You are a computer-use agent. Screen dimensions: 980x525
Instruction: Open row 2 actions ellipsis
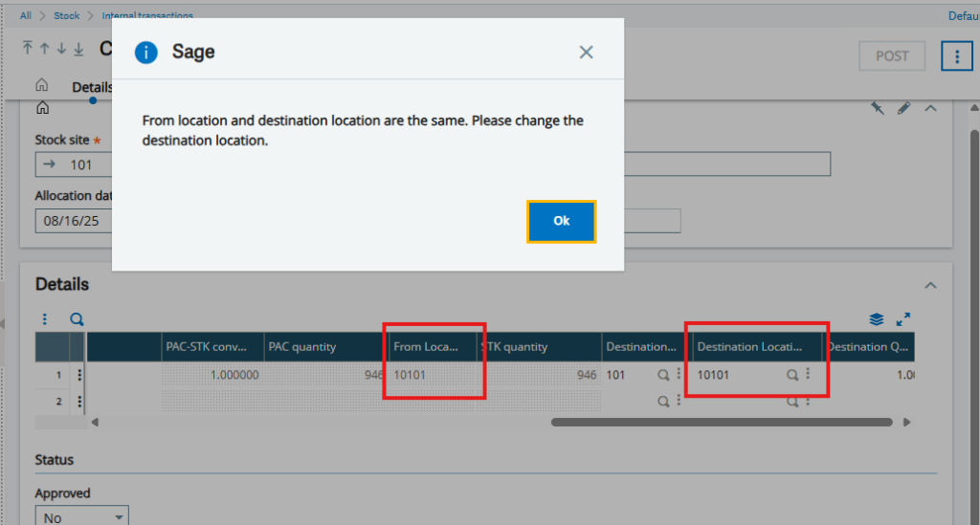pos(78,401)
